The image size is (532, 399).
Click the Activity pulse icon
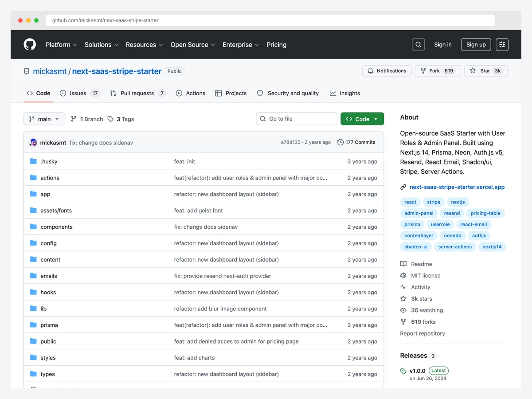click(403, 287)
